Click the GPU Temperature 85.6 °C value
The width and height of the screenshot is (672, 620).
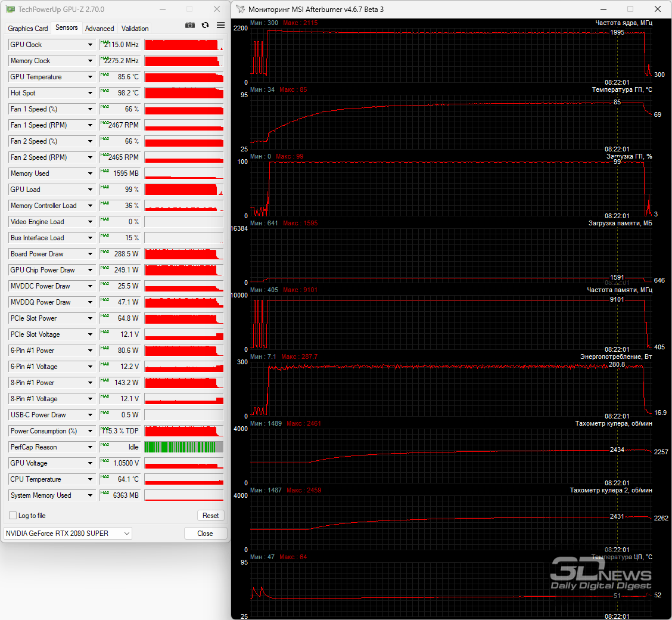coord(120,77)
